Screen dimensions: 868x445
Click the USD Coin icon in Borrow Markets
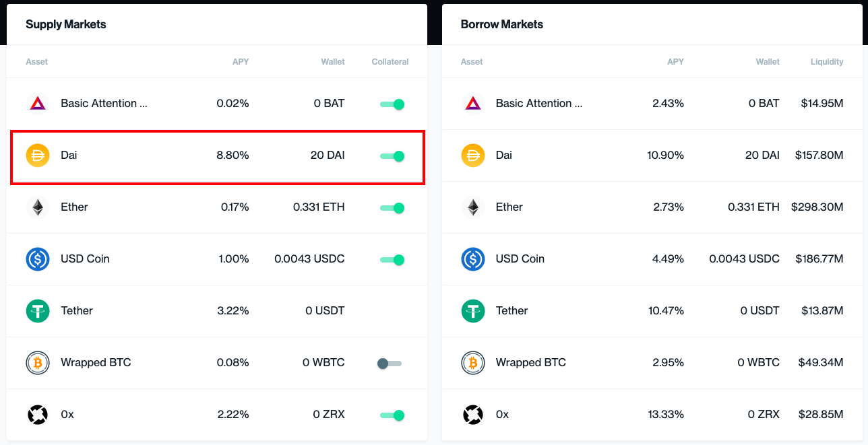pos(473,259)
